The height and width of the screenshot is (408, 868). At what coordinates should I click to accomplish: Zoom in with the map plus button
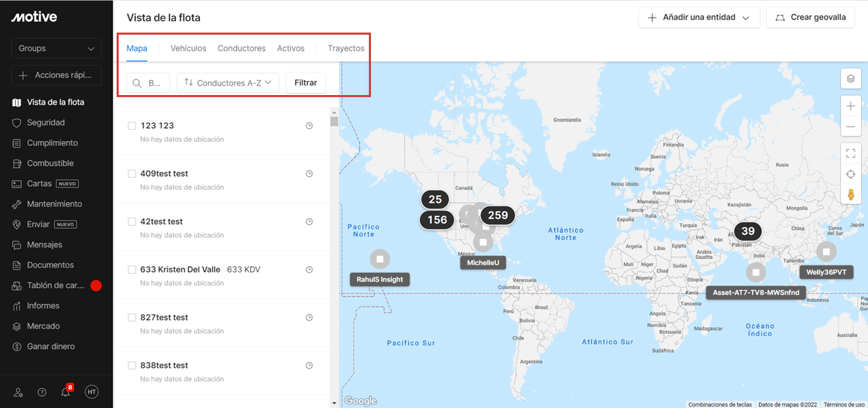pyautogui.click(x=850, y=106)
